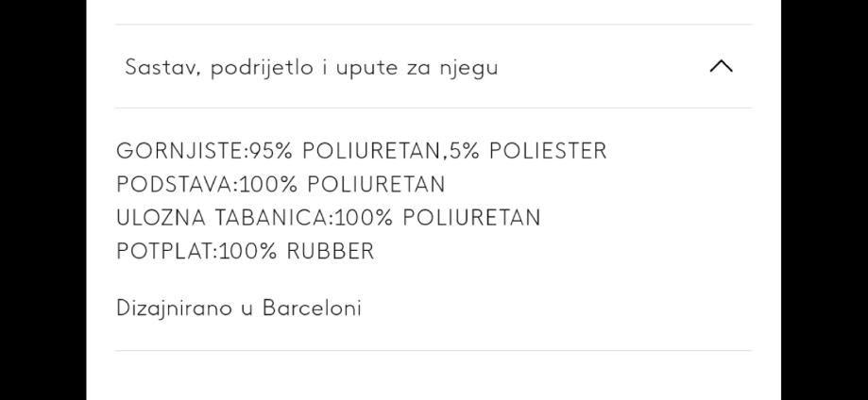Click the '95% POLIURETAN' value

pos(347,151)
